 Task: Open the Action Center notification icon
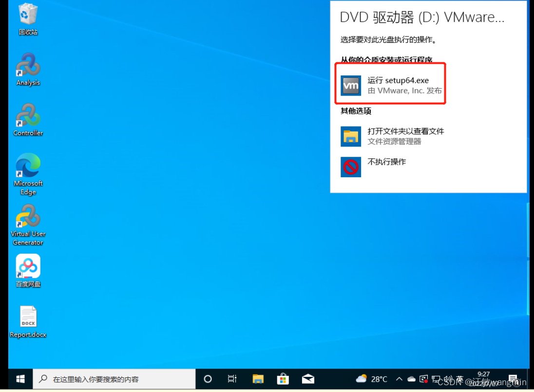513,379
